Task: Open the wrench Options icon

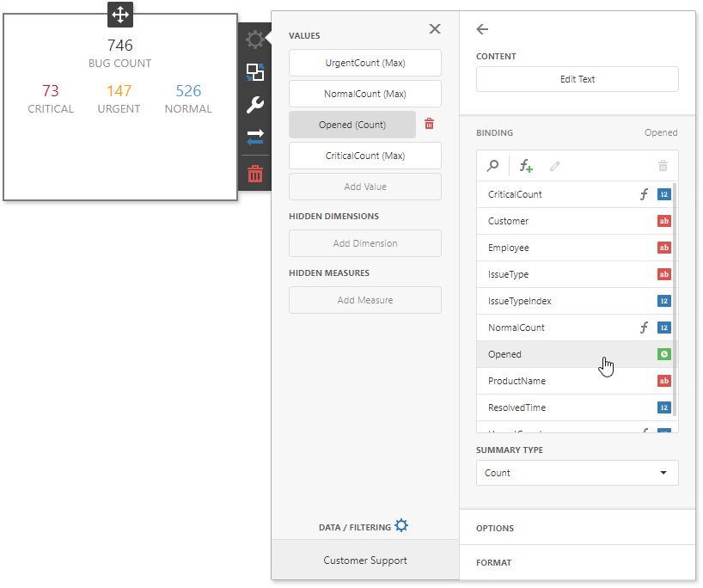Action: point(255,105)
